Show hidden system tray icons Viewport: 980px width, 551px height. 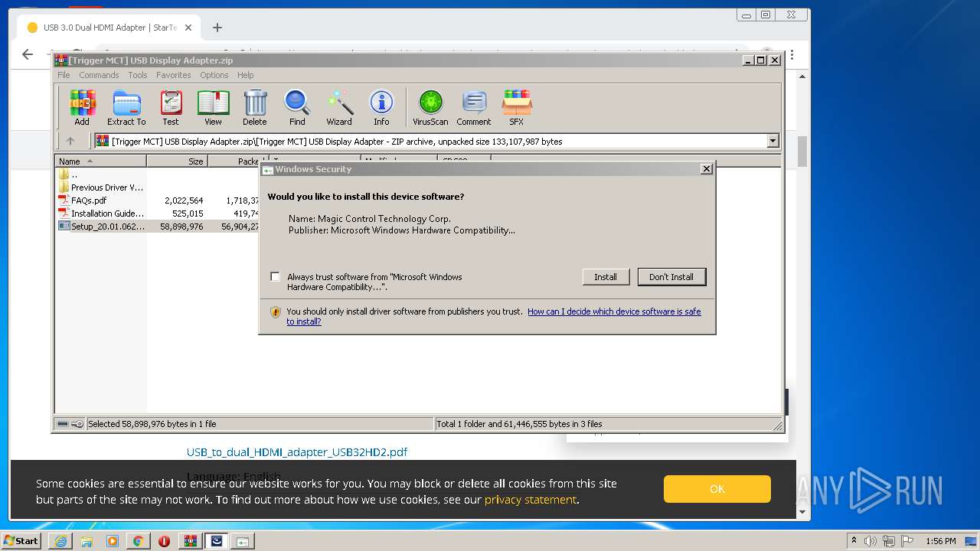pos(854,541)
